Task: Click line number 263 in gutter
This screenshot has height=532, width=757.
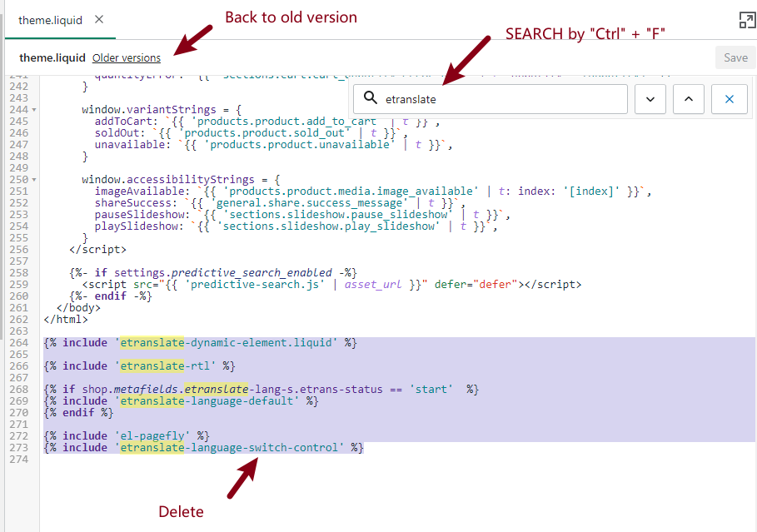Action: (x=19, y=331)
